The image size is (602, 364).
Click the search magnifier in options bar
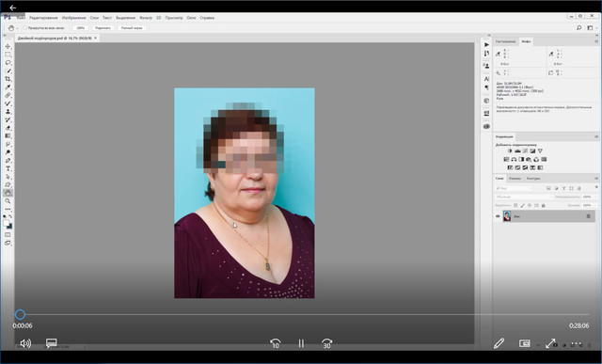tap(579, 27)
